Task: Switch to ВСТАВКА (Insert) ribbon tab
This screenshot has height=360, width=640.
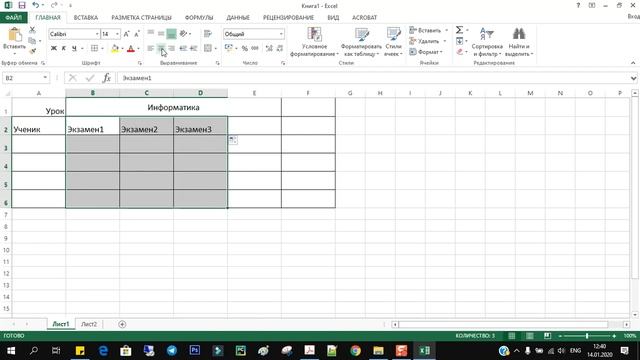Action: click(86, 18)
